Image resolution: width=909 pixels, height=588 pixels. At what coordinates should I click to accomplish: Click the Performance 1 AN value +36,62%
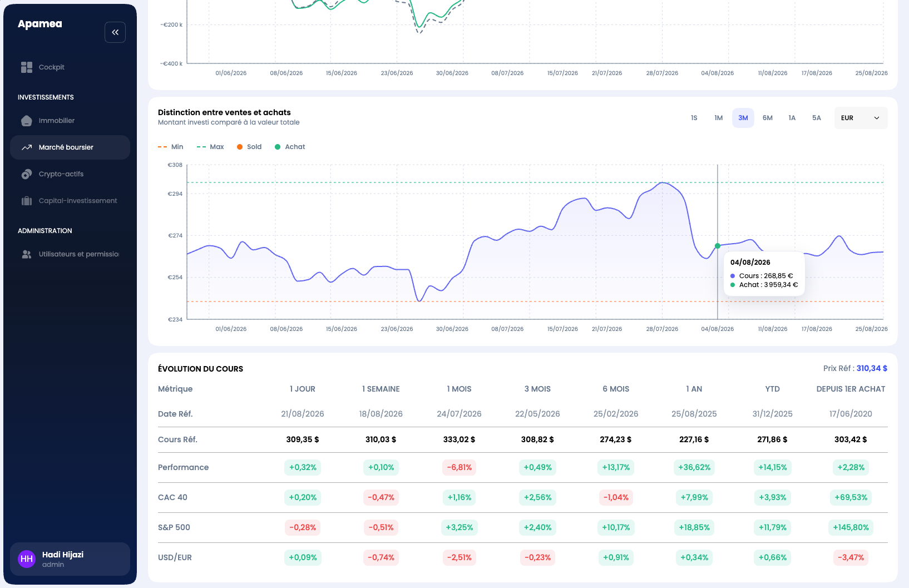tap(694, 467)
